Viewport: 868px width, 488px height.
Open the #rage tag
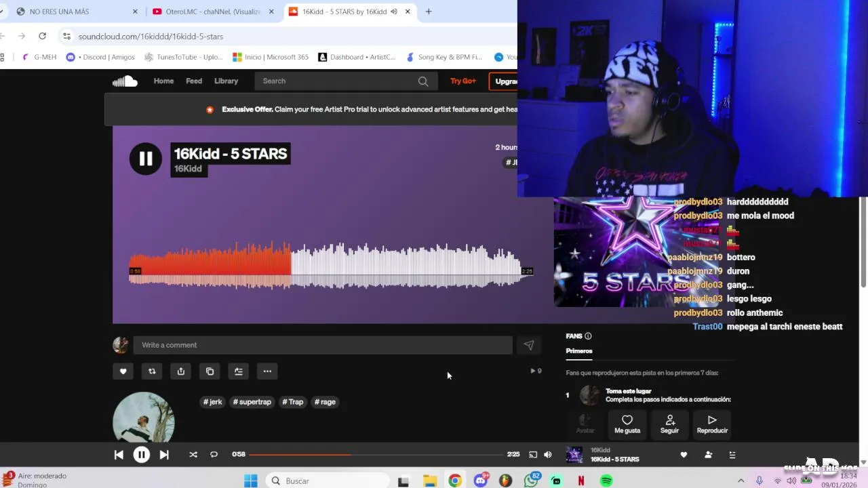click(325, 402)
